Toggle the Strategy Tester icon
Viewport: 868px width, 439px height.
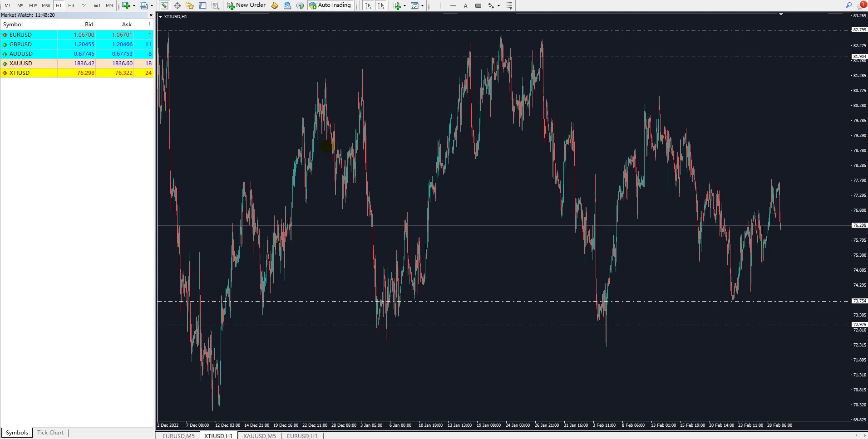tap(215, 5)
